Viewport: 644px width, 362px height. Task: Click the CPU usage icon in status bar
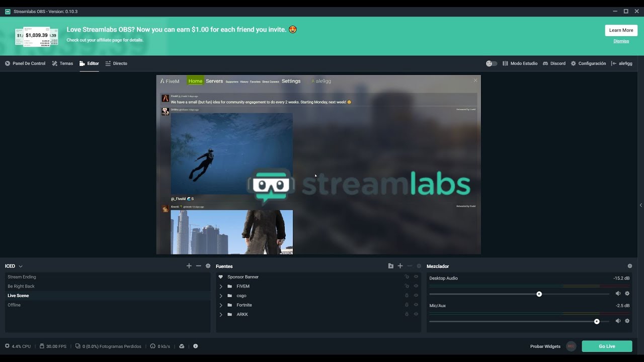(7, 346)
